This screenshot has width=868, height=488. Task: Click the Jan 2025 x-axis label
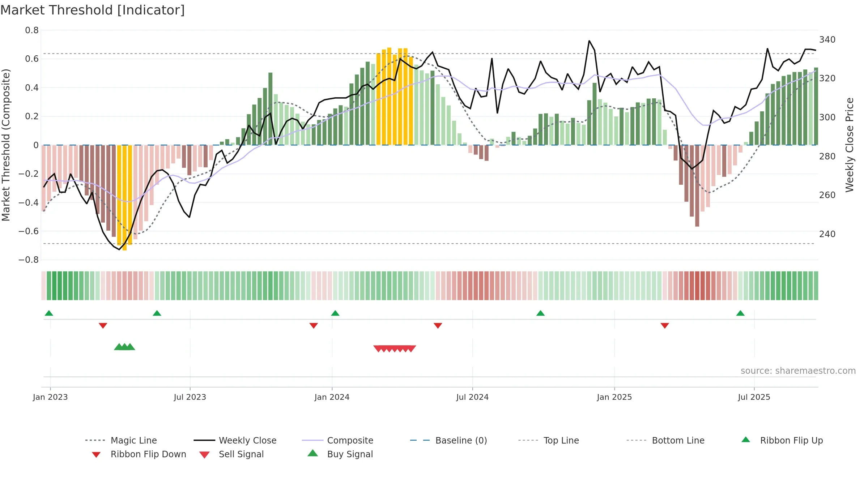pos(614,397)
